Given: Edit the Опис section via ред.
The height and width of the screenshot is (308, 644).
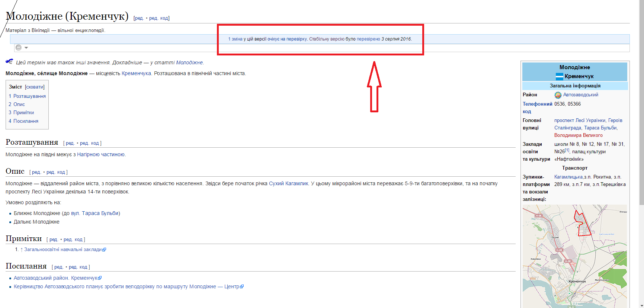Looking at the screenshot, I should [36, 172].
